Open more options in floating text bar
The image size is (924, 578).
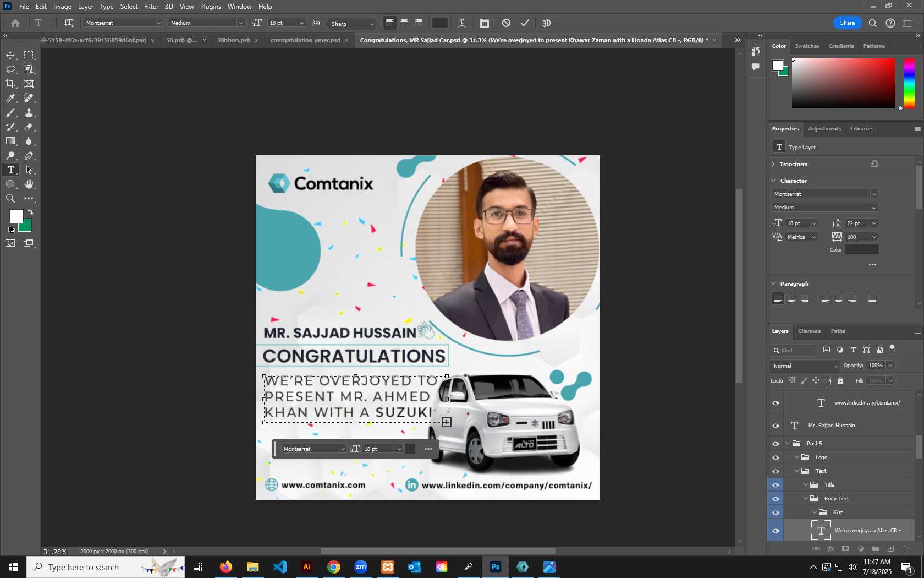click(x=428, y=449)
